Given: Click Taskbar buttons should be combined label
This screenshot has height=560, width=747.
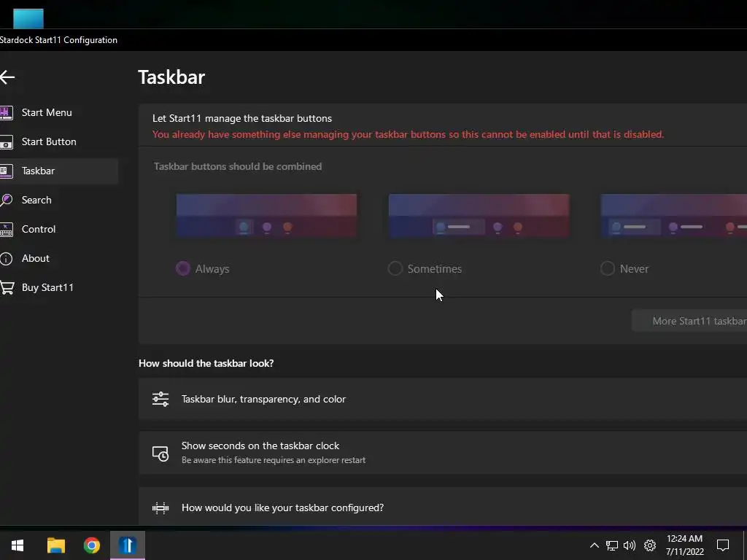Looking at the screenshot, I should (x=238, y=167).
